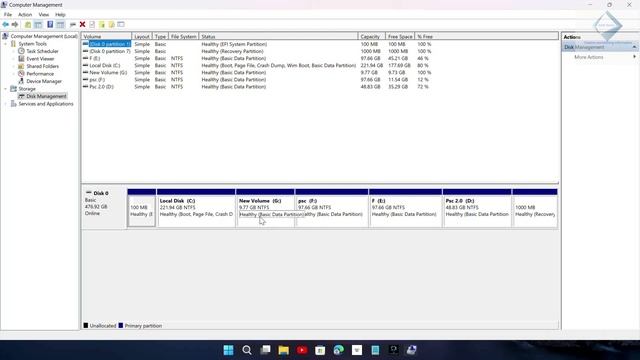The height and width of the screenshot is (360, 640).
Task: Click the Primary partition blue legend swatch
Action: [x=121, y=325]
